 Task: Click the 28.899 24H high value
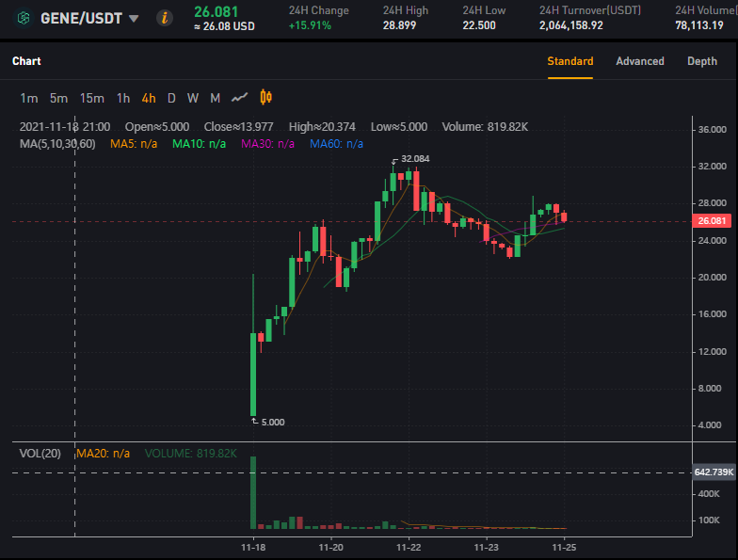tap(399, 25)
